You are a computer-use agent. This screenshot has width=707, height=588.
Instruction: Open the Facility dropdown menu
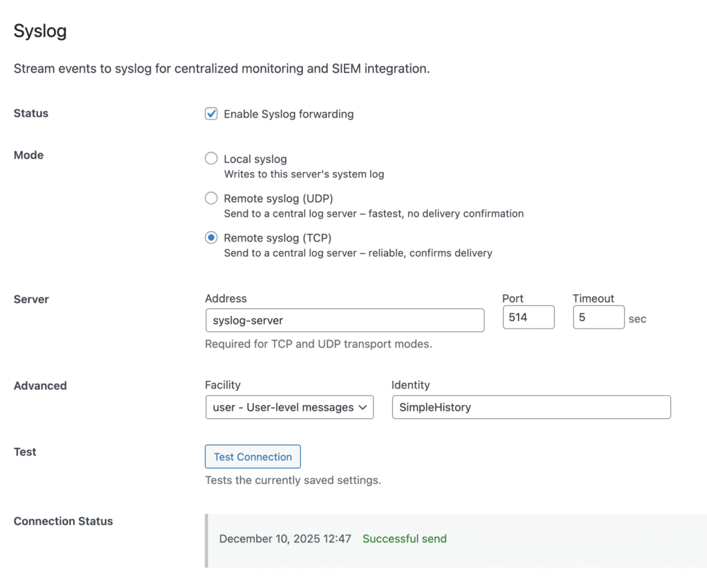point(289,407)
